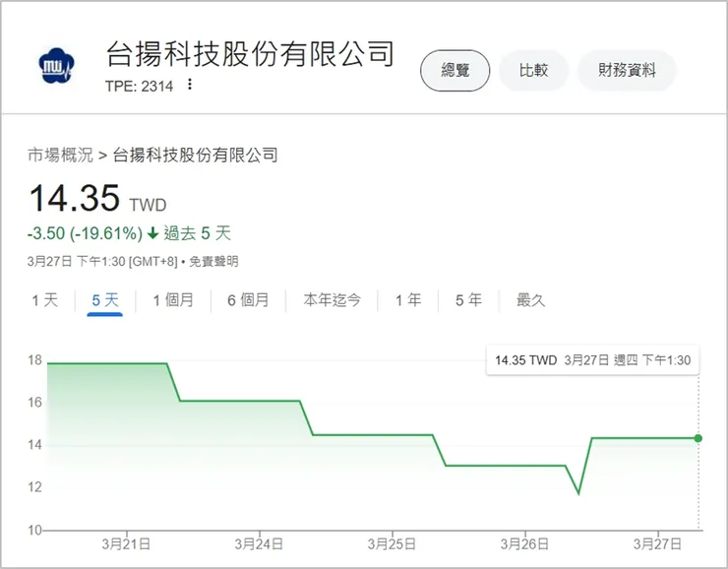Image resolution: width=728 pixels, height=569 pixels.
Task: Click the ticker text TPE: 2314
Action: [x=139, y=86]
